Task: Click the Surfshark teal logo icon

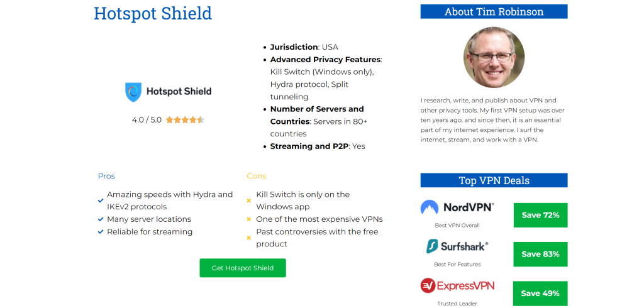Action: point(432,246)
